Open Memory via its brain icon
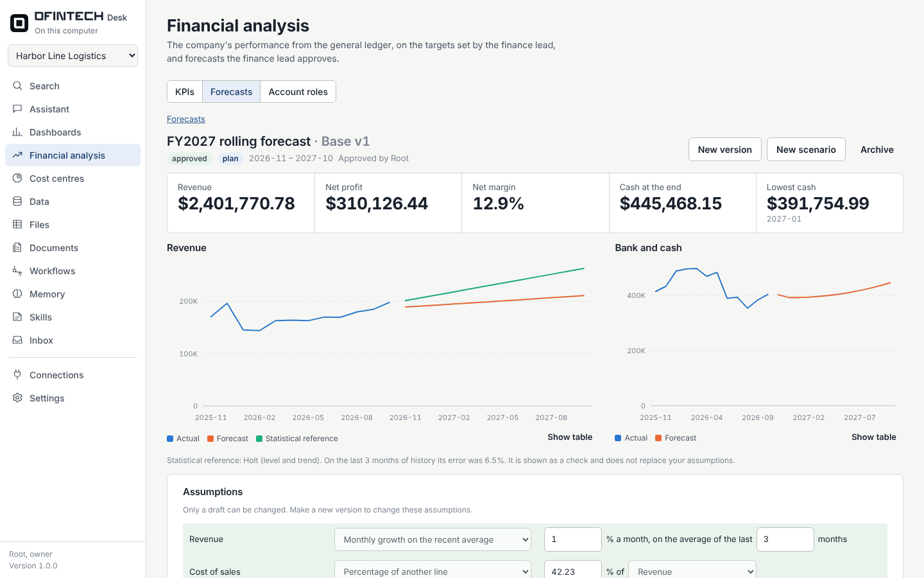The width and height of the screenshot is (924, 578). coord(17,294)
